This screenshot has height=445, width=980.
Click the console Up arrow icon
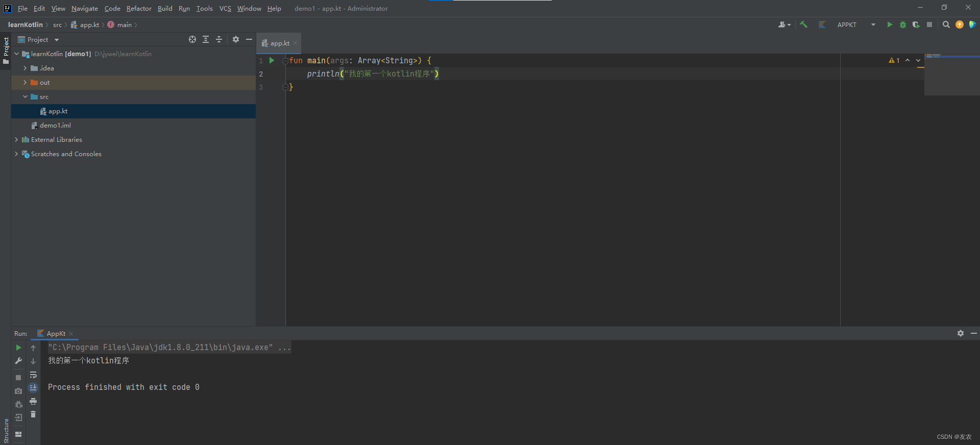pyautogui.click(x=33, y=348)
